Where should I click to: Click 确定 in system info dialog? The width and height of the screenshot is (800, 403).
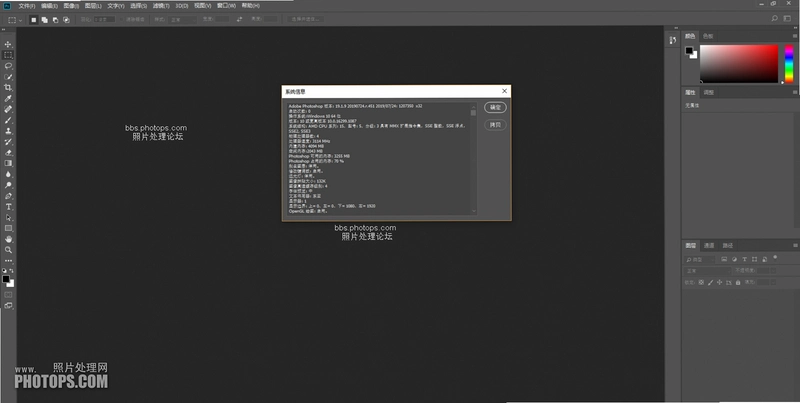pyautogui.click(x=495, y=107)
